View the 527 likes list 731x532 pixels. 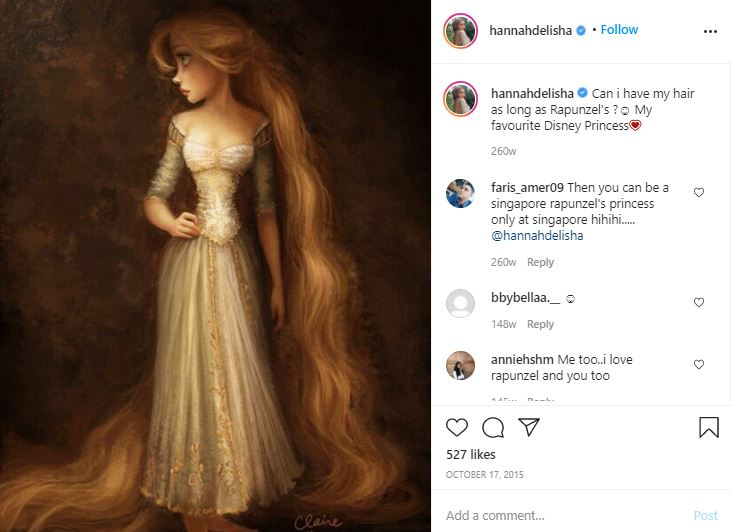click(470, 455)
